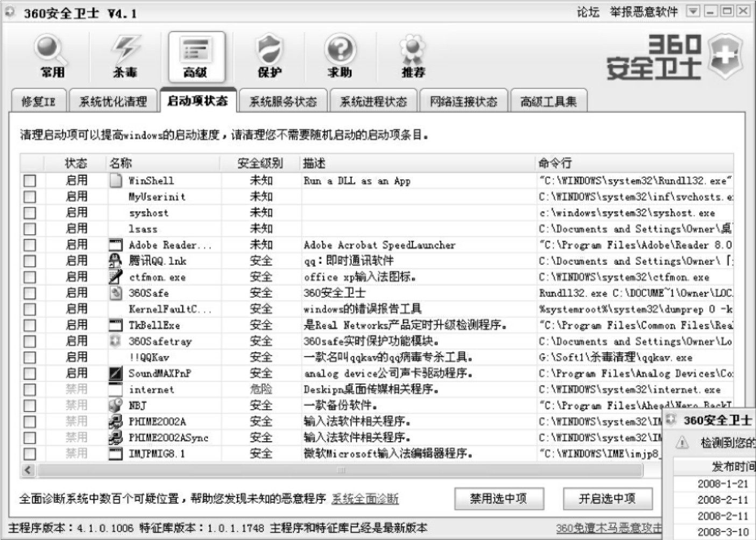Check the box for 腾讯QQ.lnk
756x540 pixels.
coord(30,261)
